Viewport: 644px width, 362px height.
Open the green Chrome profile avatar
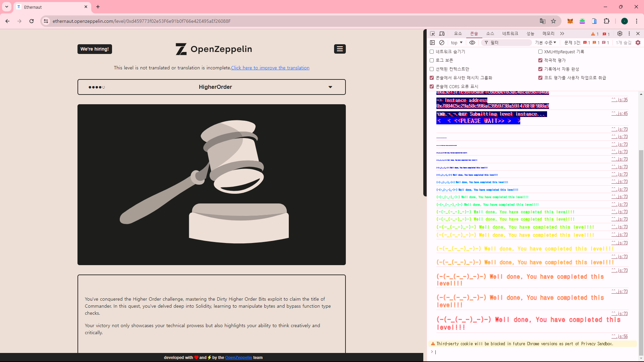[625, 21]
